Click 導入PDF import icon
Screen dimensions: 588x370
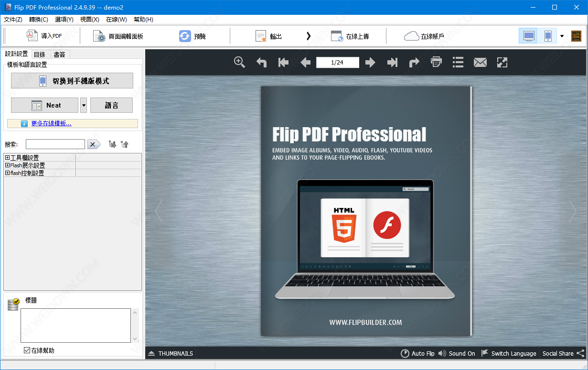pyautogui.click(x=32, y=36)
